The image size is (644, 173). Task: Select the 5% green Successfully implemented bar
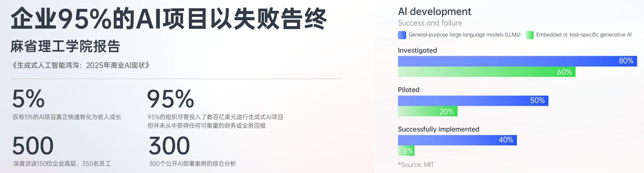(x=406, y=151)
